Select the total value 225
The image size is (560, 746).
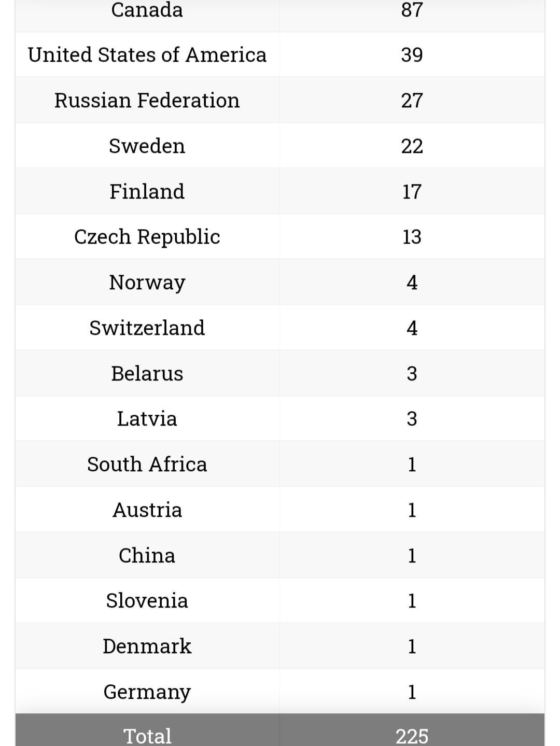click(x=412, y=736)
